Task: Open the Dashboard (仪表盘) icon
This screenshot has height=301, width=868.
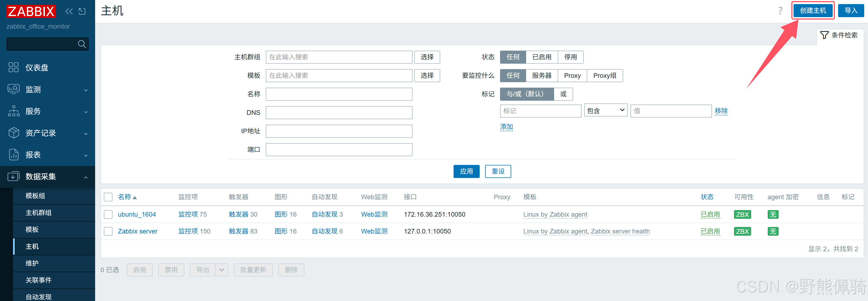Action: coord(14,67)
